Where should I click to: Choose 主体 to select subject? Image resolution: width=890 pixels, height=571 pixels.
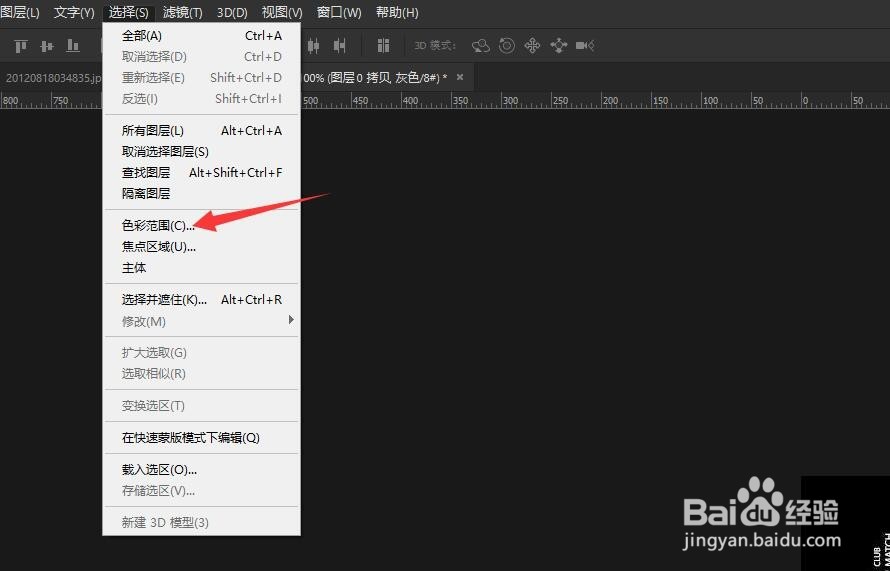tap(201, 267)
